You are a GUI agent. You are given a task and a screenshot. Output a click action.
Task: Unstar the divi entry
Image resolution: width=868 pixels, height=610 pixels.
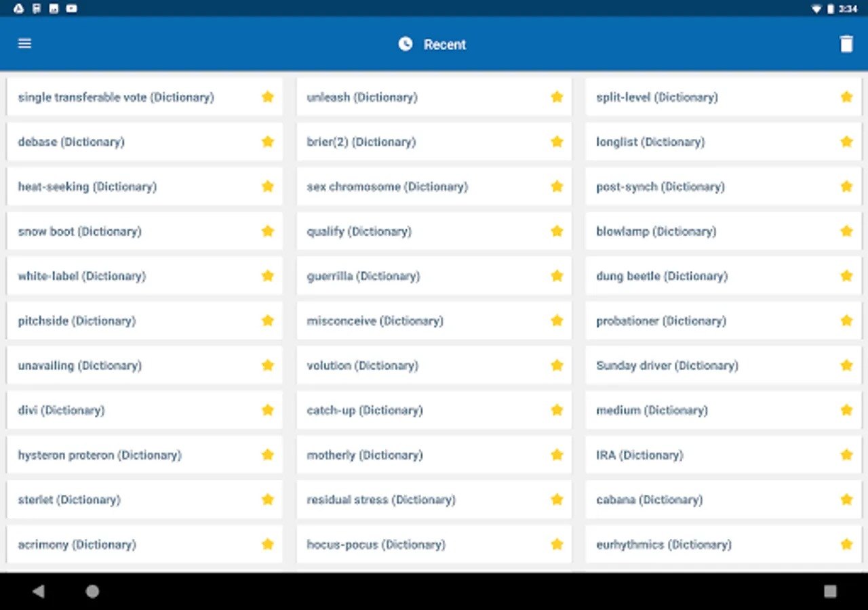click(268, 410)
